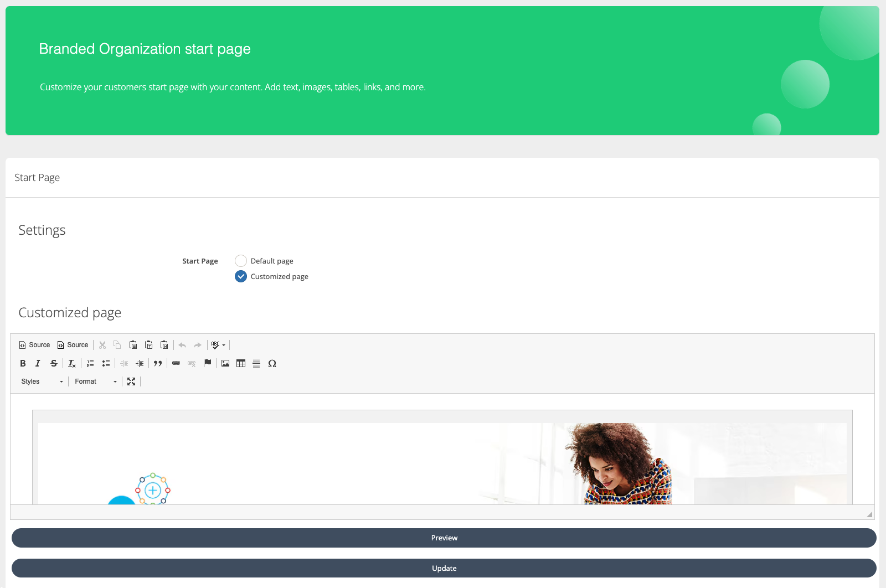Open the Styles dropdown

click(x=40, y=381)
